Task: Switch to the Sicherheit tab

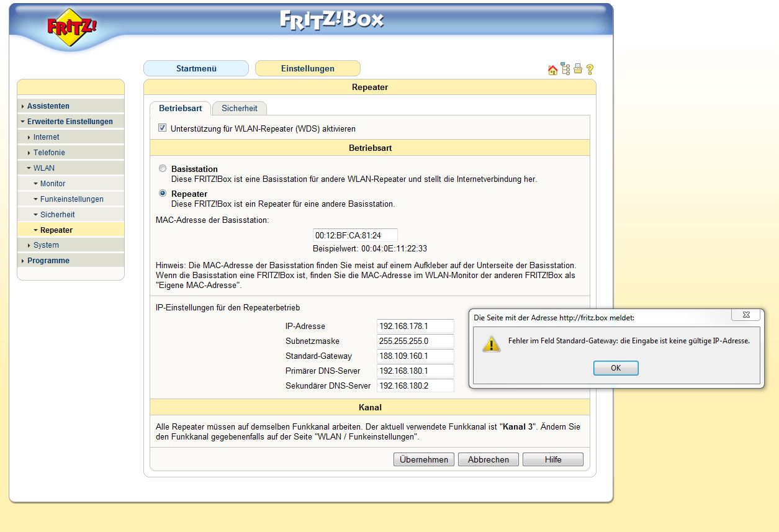Action: [239, 108]
